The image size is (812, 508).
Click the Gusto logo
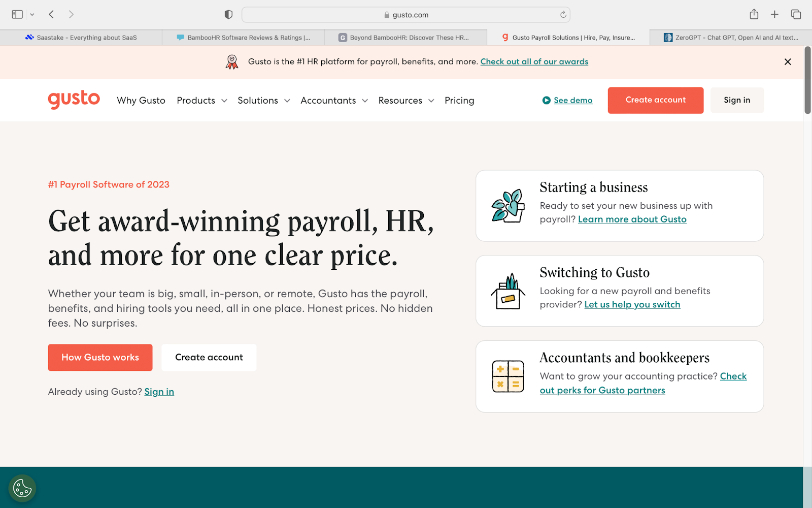[x=74, y=100]
